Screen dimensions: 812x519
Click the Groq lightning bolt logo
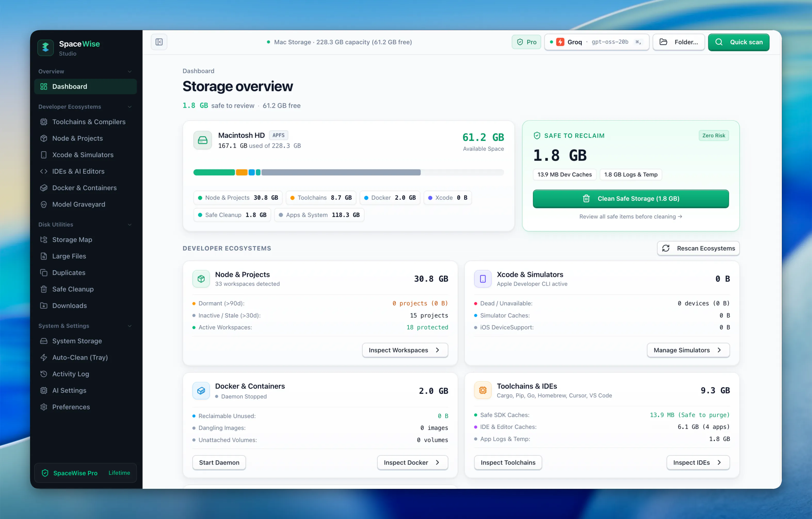tap(560, 42)
